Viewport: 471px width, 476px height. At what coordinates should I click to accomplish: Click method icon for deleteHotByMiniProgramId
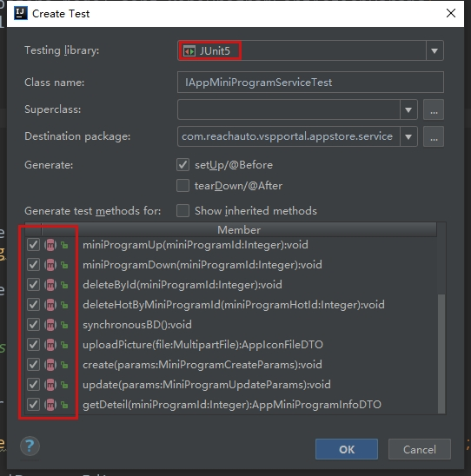tap(50, 305)
